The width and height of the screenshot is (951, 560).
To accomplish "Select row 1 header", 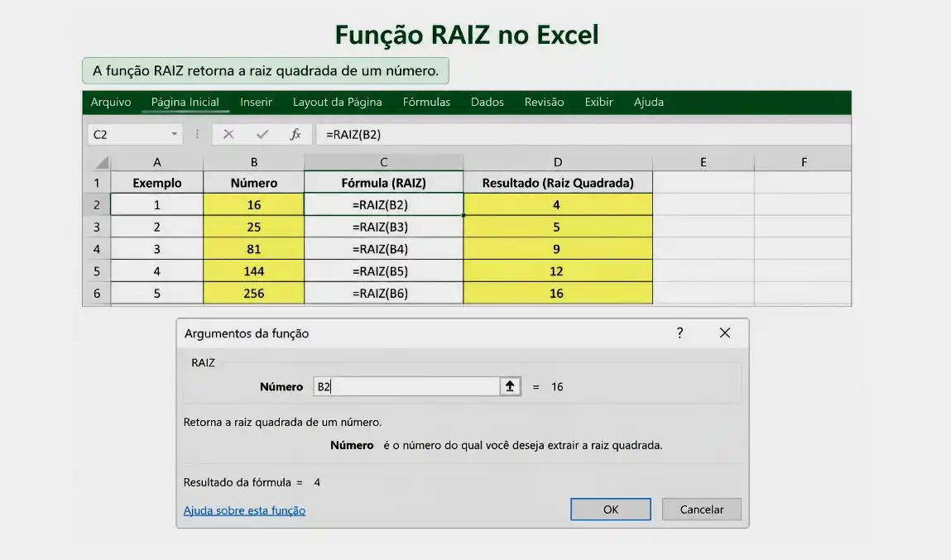I will pyautogui.click(x=97, y=183).
